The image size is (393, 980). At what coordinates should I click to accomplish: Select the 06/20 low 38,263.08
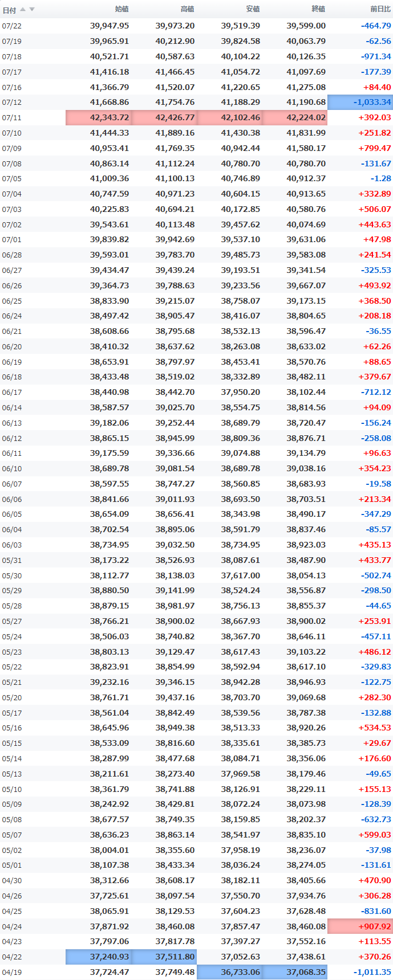point(241,346)
